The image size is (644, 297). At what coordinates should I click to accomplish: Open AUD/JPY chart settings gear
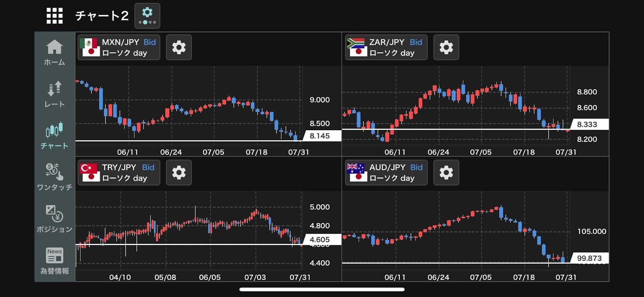[446, 172]
